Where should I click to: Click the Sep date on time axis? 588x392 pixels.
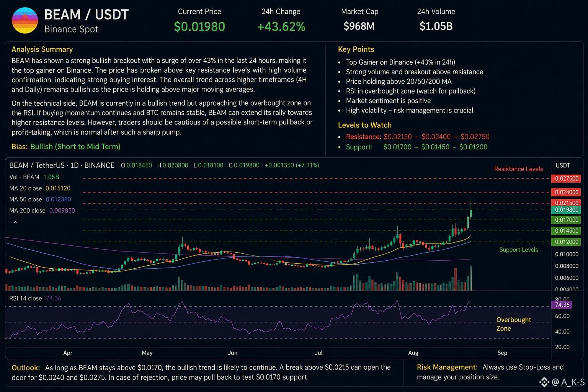pyautogui.click(x=502, y=353)
